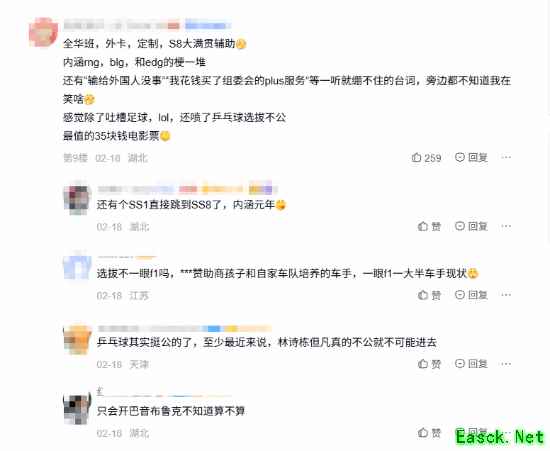Open three-dot menu on the 天津 comment
The width and height of the screenshot is (550, 451).
(x=506, y=364)
